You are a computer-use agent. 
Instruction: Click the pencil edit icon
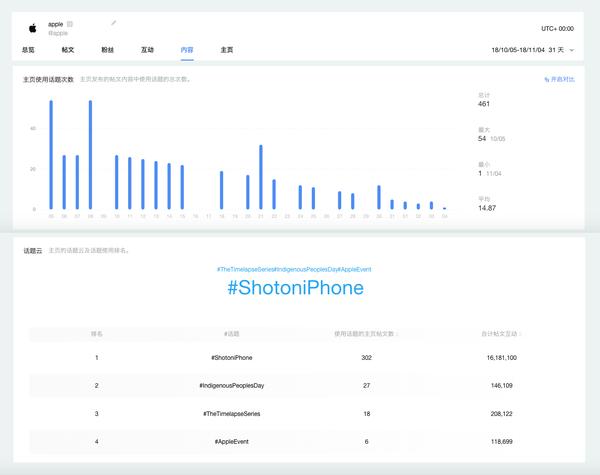click(114, 23)
